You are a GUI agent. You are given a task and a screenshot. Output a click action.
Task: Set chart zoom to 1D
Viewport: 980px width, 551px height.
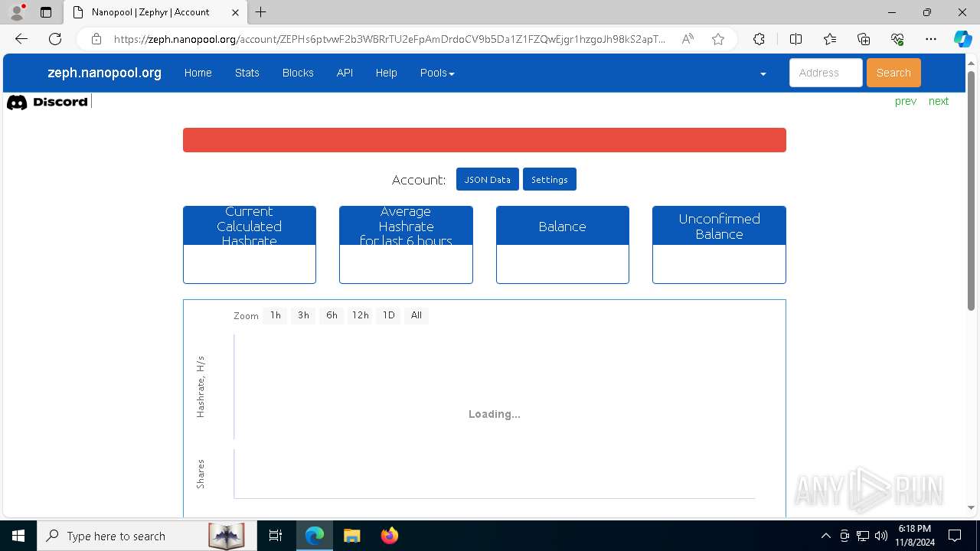point(389,315)
